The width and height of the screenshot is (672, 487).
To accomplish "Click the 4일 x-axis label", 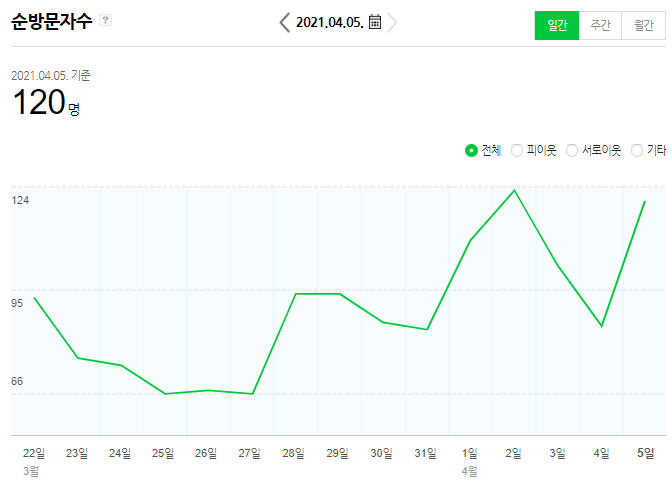I will click(x=602, y=453).
